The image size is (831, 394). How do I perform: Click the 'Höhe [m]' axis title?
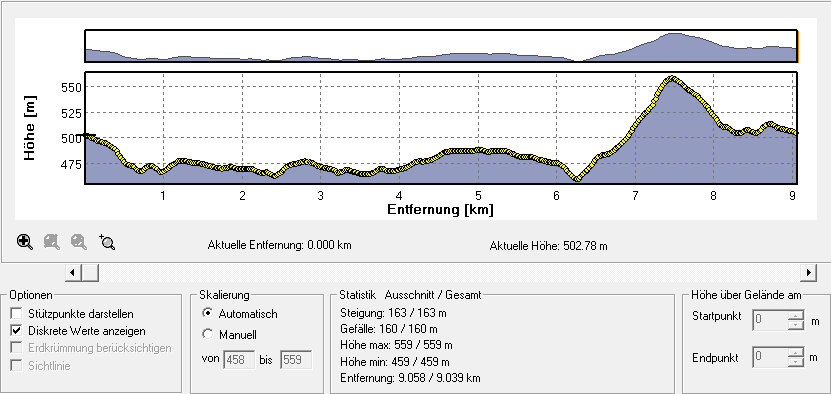pyautogui.click(x=30, y=128)
